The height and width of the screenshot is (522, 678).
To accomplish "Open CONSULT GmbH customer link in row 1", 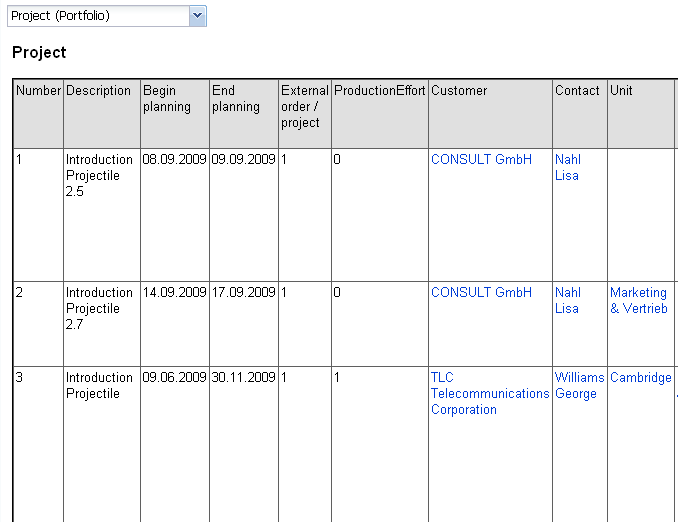I will pyautogui.click(x=481, y=160).
